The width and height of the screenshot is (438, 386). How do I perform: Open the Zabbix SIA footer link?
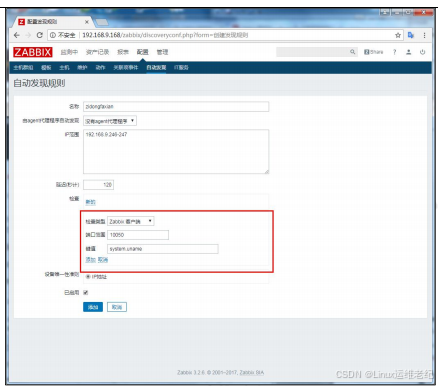pos(252,373)
